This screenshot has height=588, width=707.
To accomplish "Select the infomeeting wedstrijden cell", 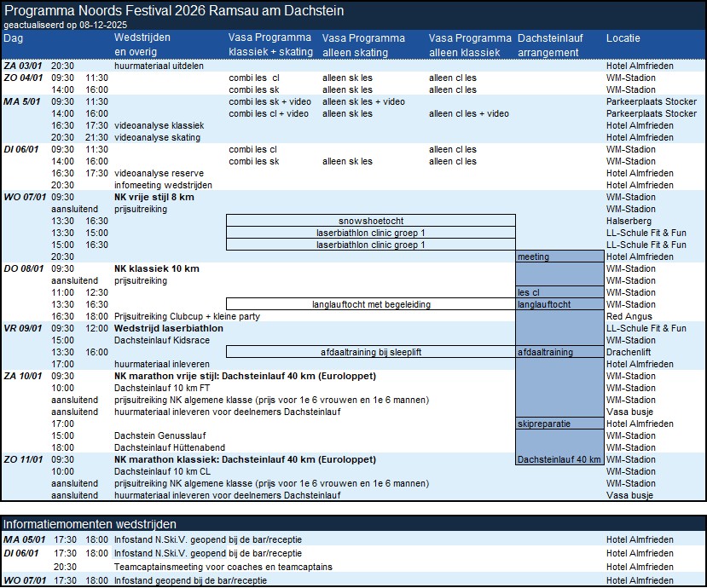I will [x=163, y=185].
